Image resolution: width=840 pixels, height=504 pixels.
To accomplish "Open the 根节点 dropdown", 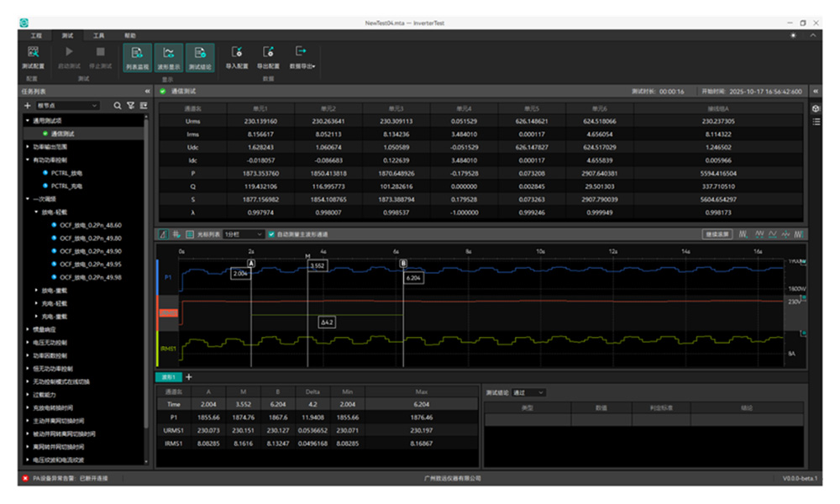I will 67,106.
